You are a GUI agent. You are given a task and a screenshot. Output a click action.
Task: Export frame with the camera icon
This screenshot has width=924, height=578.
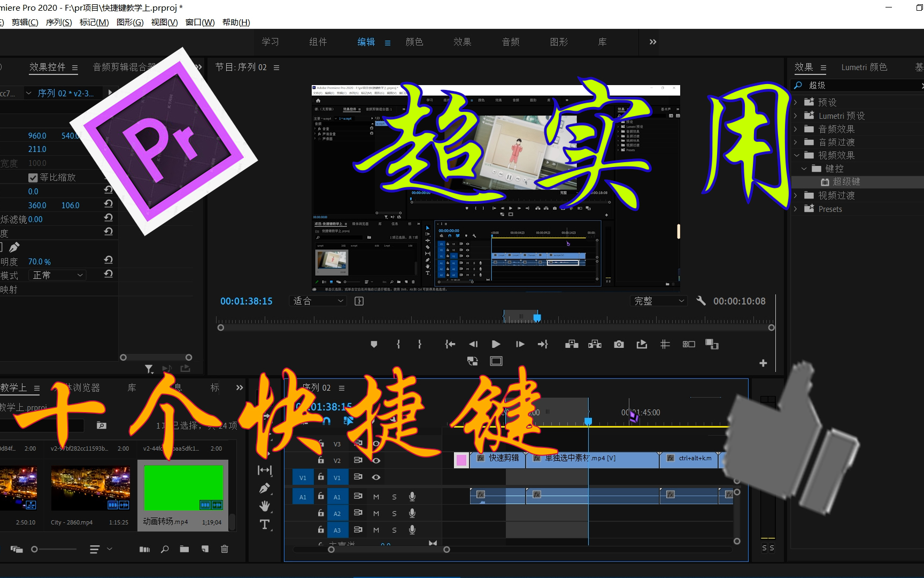619,344
